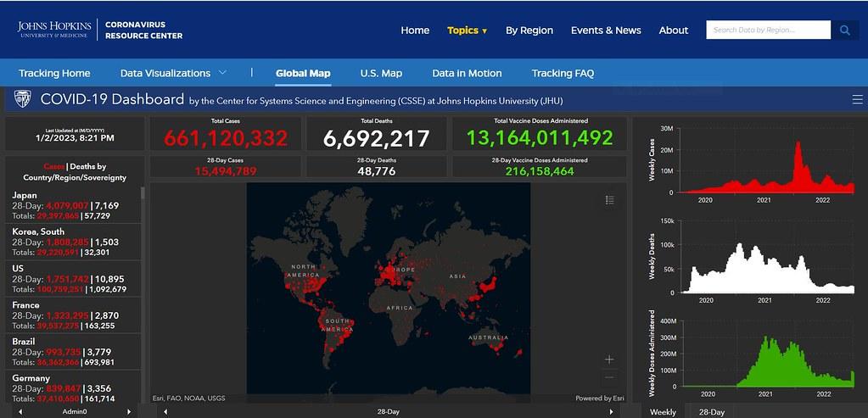Open the U.S. Map tab
This screenshot has height=418, width=868.
click(x=381, y=73)
